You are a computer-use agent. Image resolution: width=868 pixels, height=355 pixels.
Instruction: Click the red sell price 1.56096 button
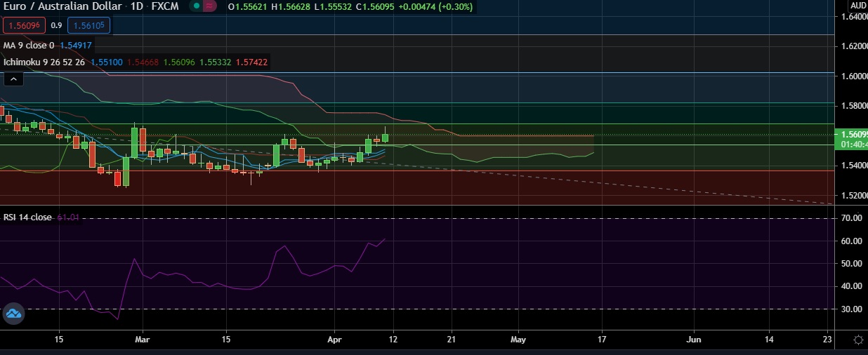(x=25, y=26)
